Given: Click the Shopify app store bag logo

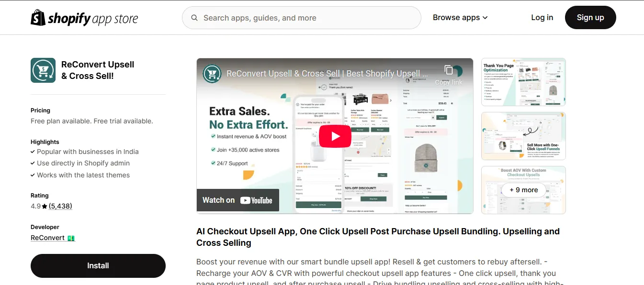Looking at the screenshot, I should [x=38, y=18].
